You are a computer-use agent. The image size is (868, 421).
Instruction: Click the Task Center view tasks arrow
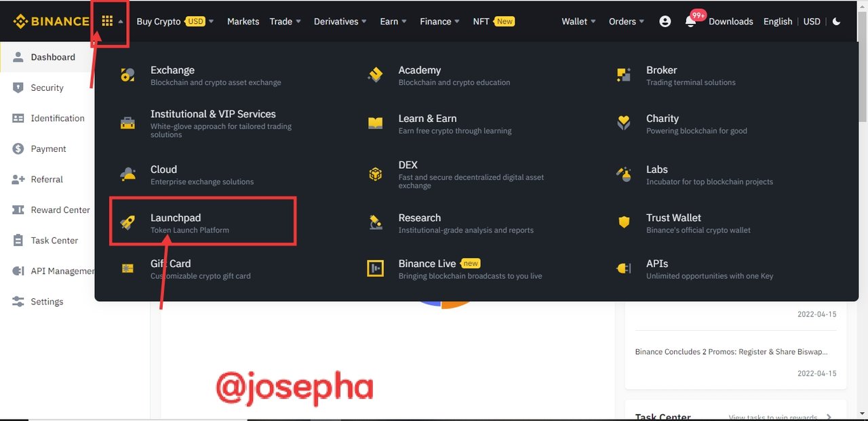point(829,417)
